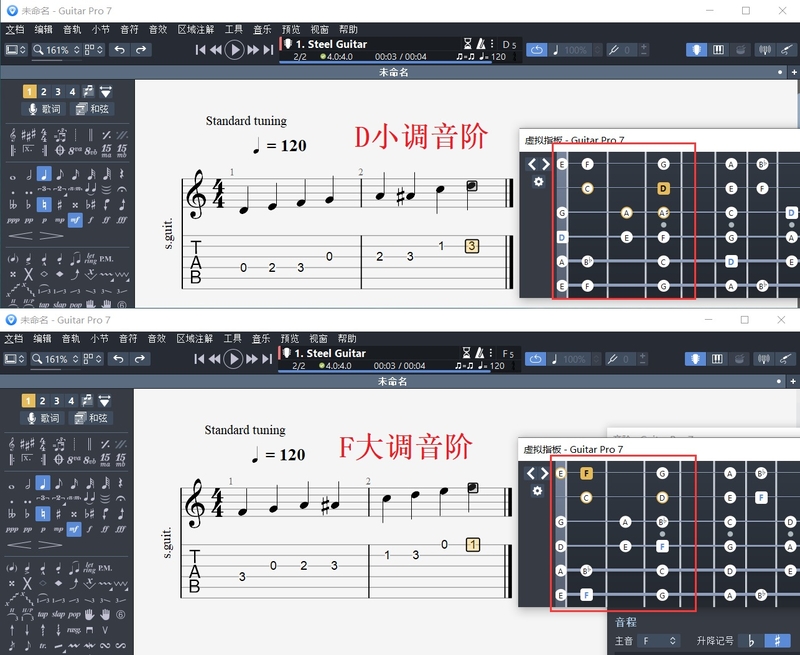Viewport: 800px width, 655px height.
Task: Open the 主音 root note F dropdown
Action: coord(659,640)
